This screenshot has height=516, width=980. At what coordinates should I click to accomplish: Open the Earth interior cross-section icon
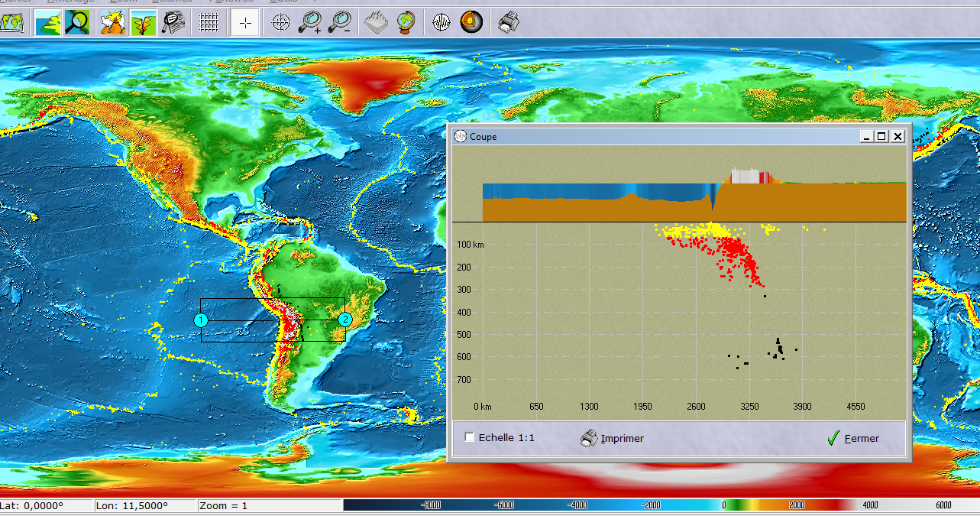[x=471, y=23]
